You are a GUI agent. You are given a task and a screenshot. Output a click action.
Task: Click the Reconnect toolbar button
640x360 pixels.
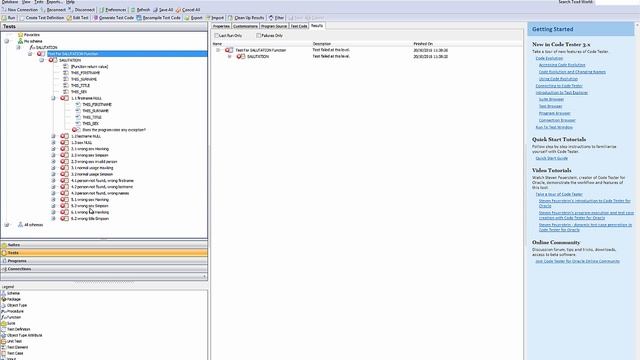point(53,9)
